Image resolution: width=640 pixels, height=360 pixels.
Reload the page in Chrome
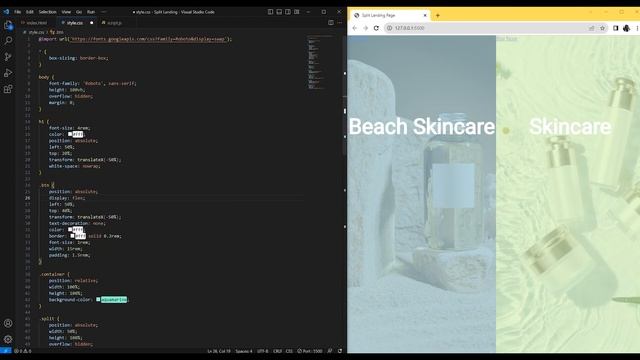(x=376, y=28)
